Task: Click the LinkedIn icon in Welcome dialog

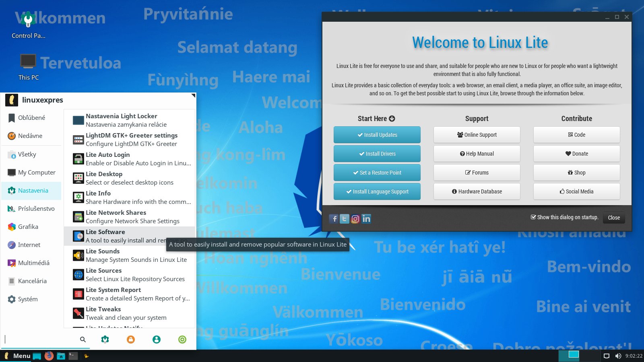Action: coord(366,218)
